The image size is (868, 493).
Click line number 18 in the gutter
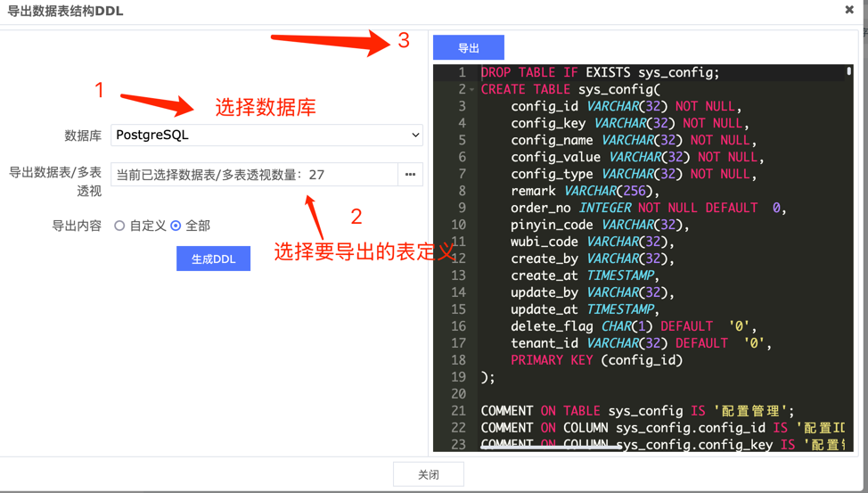tap(458, 360)
